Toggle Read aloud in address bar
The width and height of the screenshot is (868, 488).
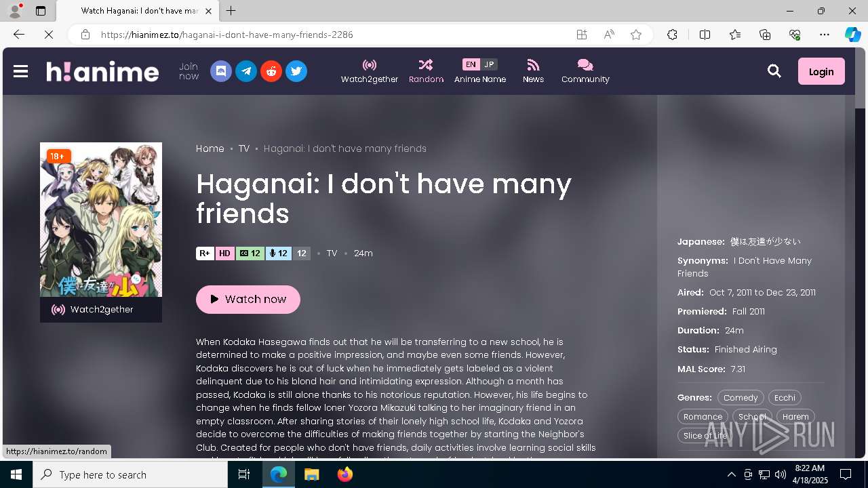[x=609, y=35]
